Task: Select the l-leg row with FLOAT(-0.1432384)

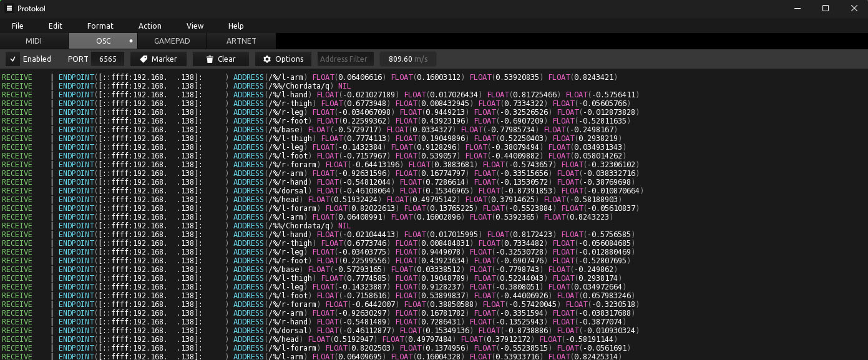Action: 313,147
